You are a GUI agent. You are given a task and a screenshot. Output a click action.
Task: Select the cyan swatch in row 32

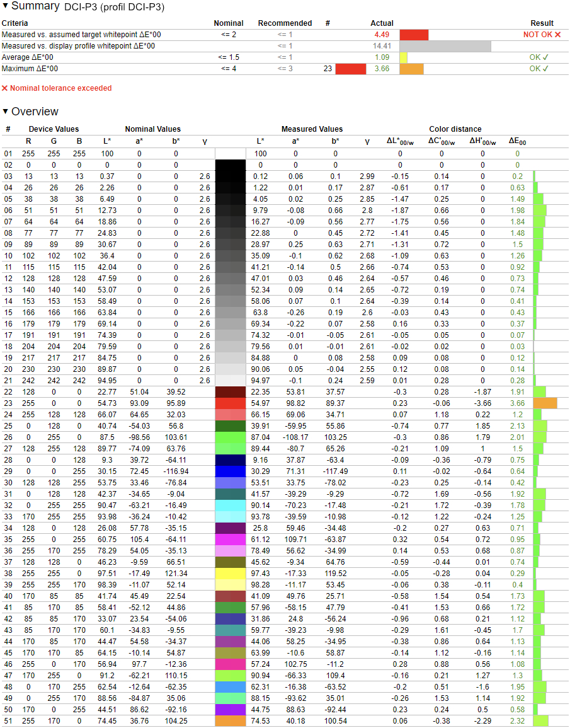231,506
